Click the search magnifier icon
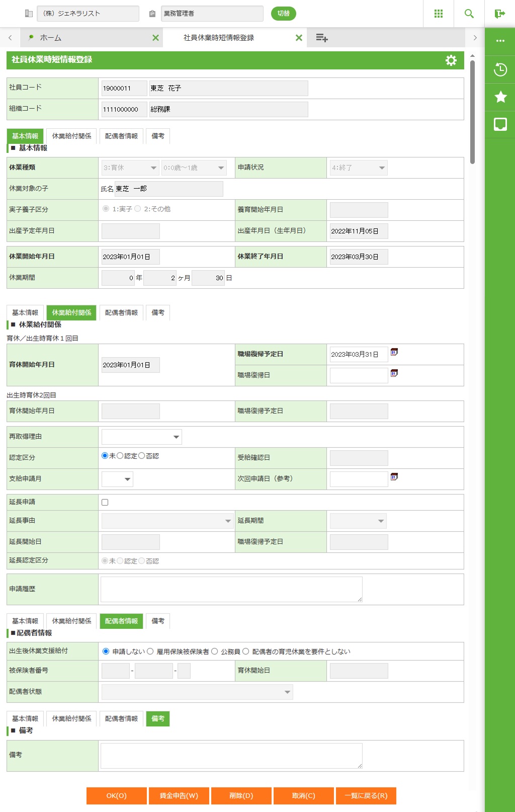 (x=469, y=14)
